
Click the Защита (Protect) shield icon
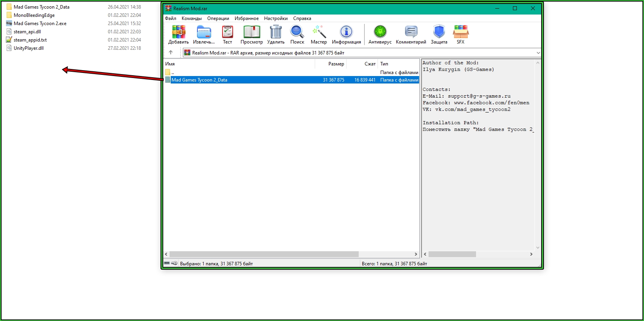439,32
